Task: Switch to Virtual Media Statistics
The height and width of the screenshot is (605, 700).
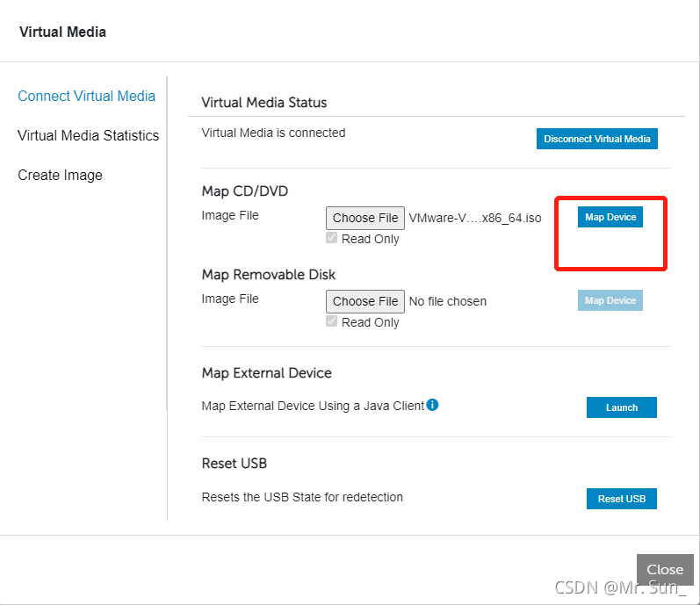Action: coord(88,136)
